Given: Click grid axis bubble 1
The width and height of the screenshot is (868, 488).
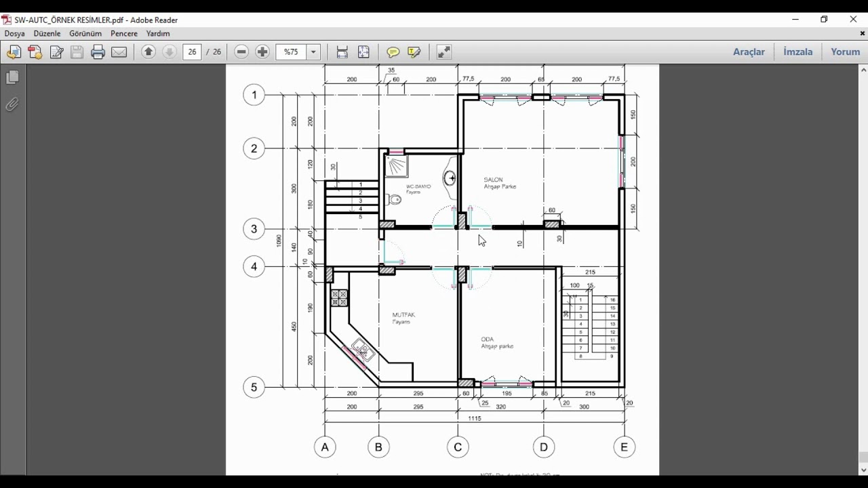Looking at the screenshot, I should click(x=254, y=95).
